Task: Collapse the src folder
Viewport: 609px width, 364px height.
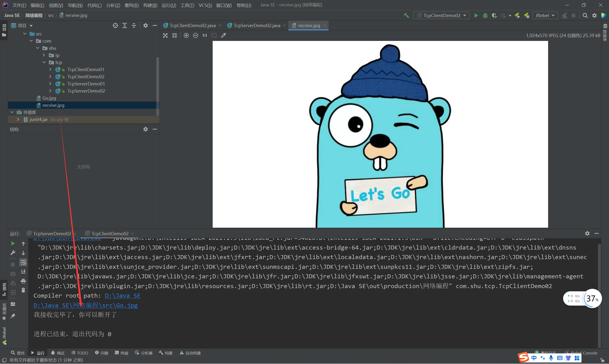Action: tap(25, 34)
